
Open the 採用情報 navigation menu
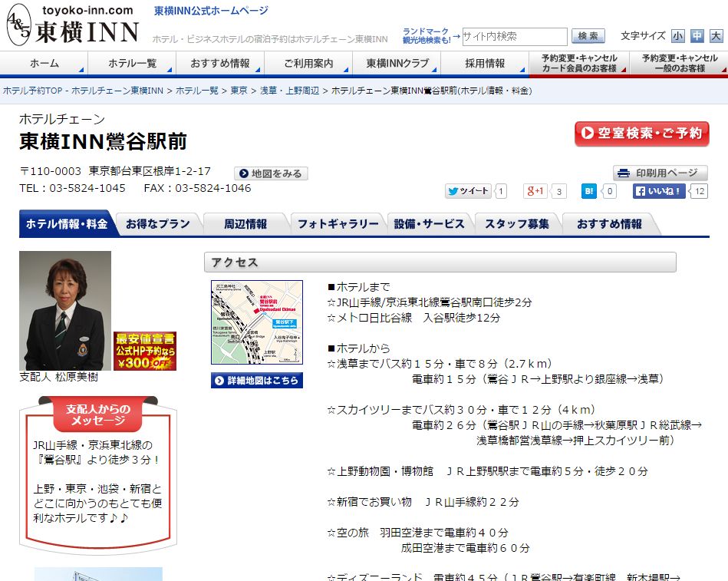coord(485,63)
